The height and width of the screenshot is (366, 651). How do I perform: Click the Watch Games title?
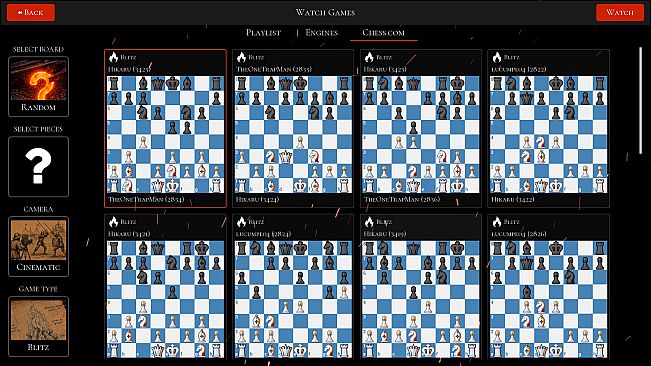(x=326, y=12)
